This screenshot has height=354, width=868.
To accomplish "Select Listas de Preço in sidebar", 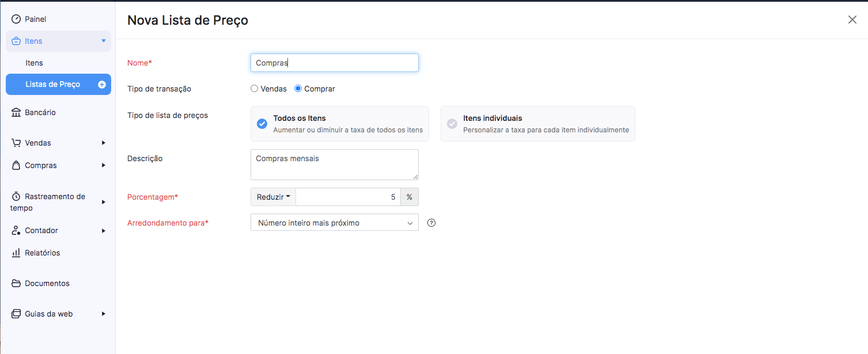I will tap(58, 84).
